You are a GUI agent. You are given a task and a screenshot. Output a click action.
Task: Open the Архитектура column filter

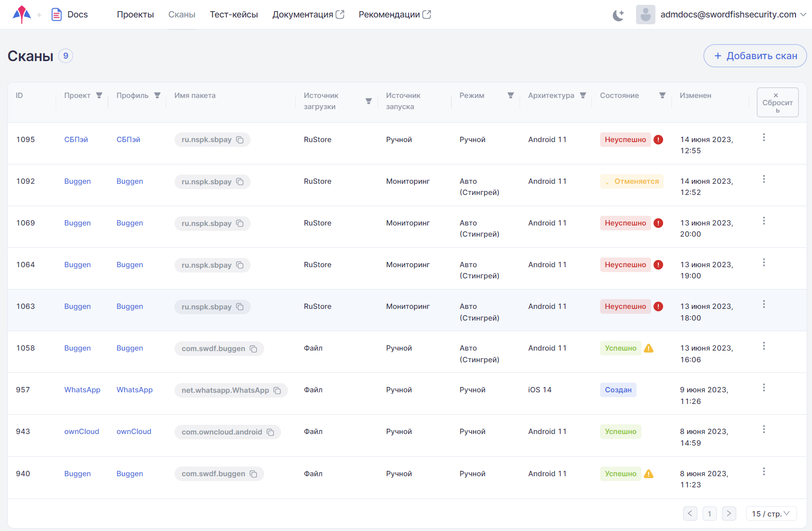tap(583, 96)
